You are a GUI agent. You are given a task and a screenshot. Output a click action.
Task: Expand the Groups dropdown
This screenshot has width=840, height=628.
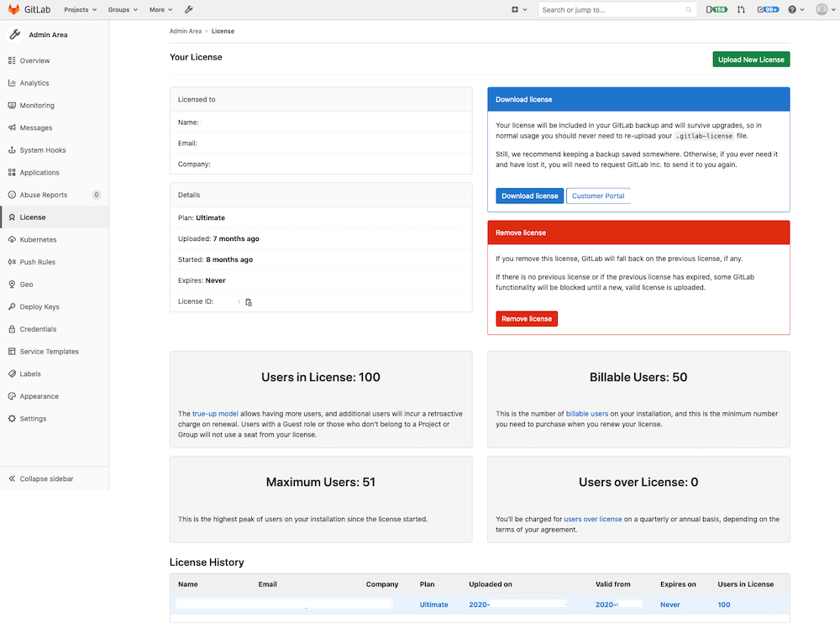click(123, 10)
